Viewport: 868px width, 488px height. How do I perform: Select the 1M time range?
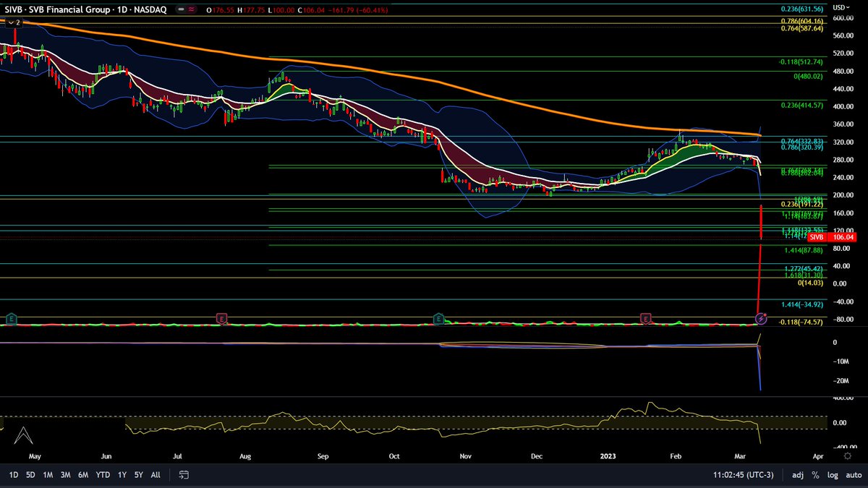[x=48, y=475]
